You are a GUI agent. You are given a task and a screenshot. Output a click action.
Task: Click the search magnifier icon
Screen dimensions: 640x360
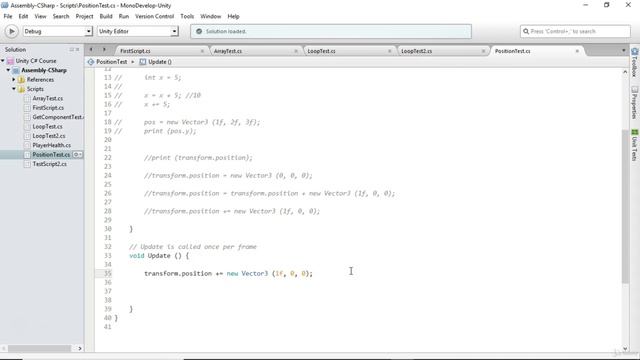[526, 31]
